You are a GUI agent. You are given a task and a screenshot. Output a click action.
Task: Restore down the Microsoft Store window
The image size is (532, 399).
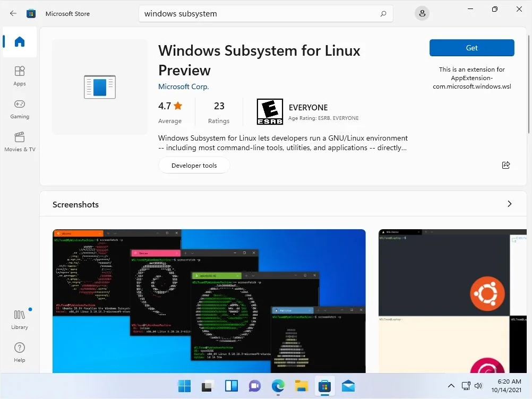[495, 9]
